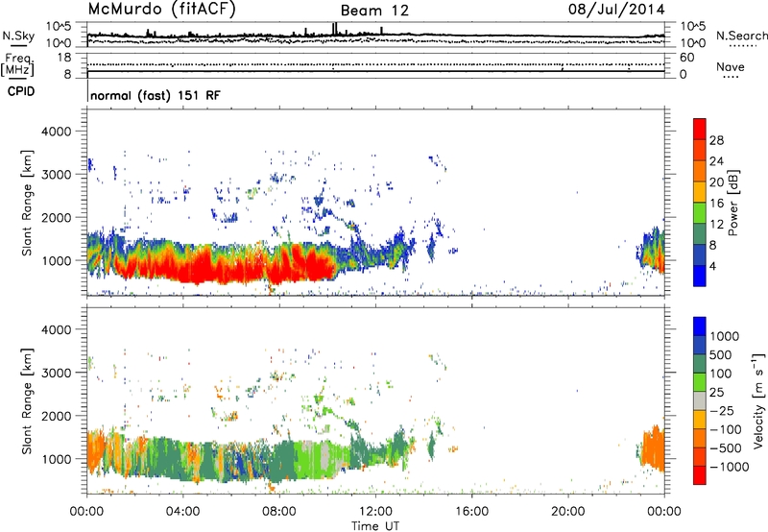
Task: Click the blue 1000 velocity color segment
Action: click(x=700, y=326)
